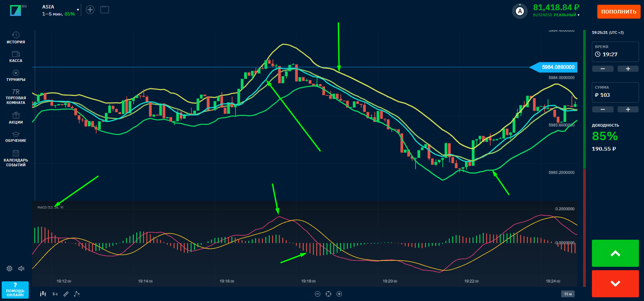
Task: Decrease expiry time with the minus button
Action: 603,69
